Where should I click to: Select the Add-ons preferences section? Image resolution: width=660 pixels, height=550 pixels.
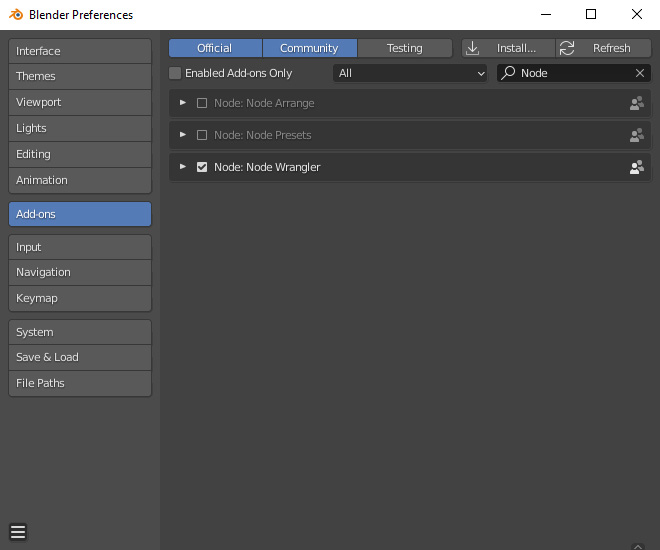click(x=80, y=214)
